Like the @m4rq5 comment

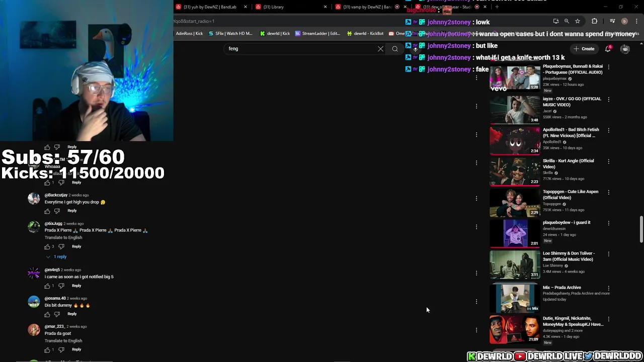pyautogui.click(x=47, y=286)
